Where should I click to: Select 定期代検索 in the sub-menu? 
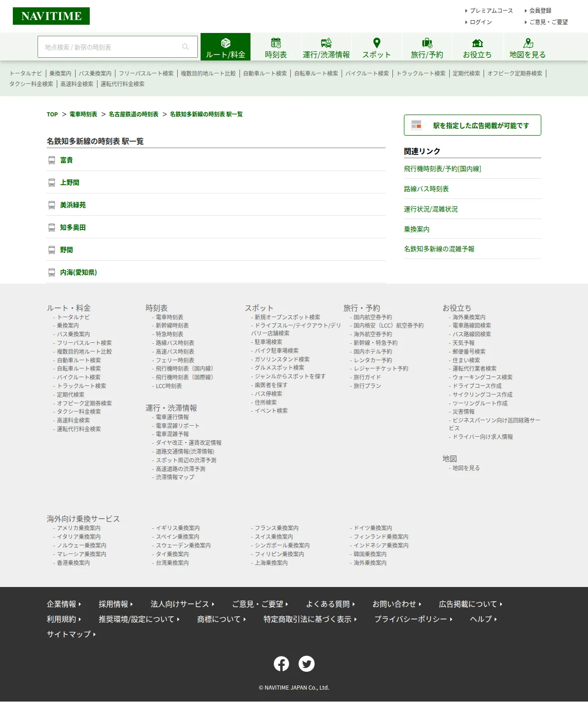coord(467,73)
